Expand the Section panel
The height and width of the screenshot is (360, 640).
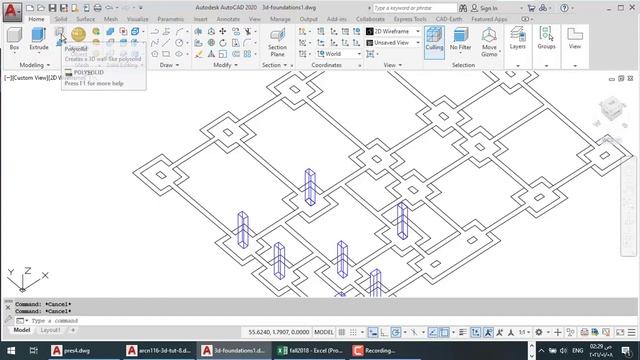click(x=274, y=65)
